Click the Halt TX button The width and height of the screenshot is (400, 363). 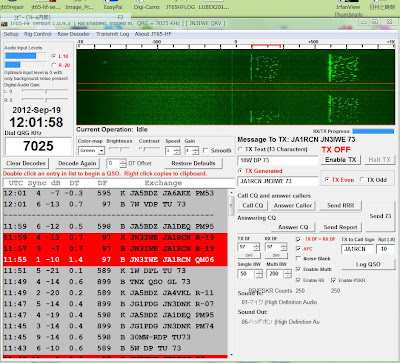pos(379,160)
